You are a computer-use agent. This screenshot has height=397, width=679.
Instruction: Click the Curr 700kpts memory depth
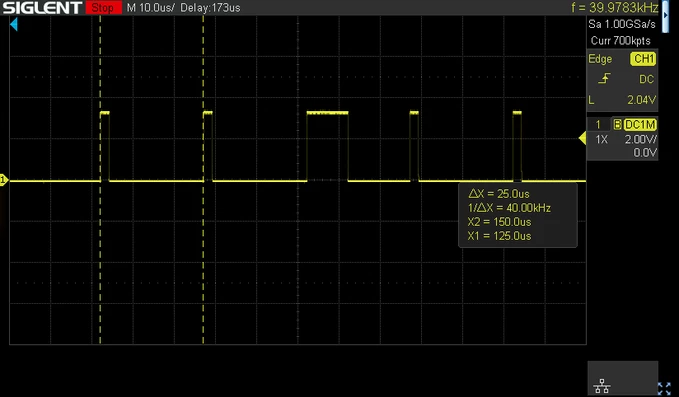tap(621, 41)
